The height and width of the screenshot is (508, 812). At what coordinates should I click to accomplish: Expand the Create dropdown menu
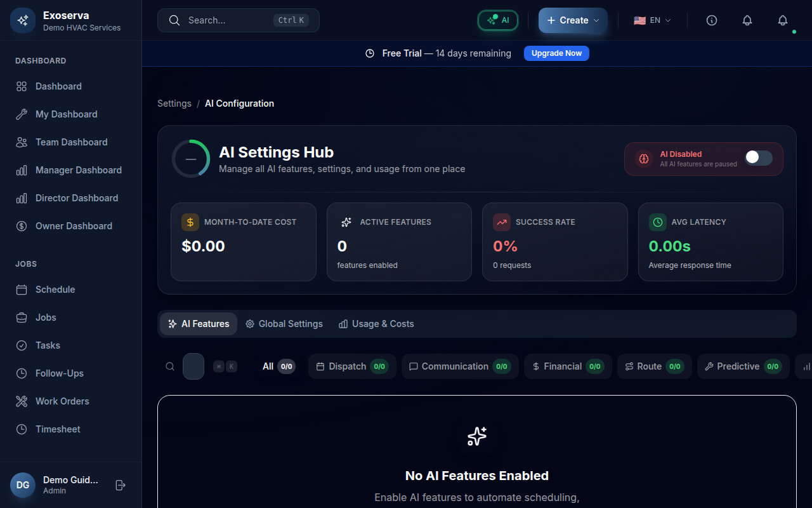click(x=573, y=20)
